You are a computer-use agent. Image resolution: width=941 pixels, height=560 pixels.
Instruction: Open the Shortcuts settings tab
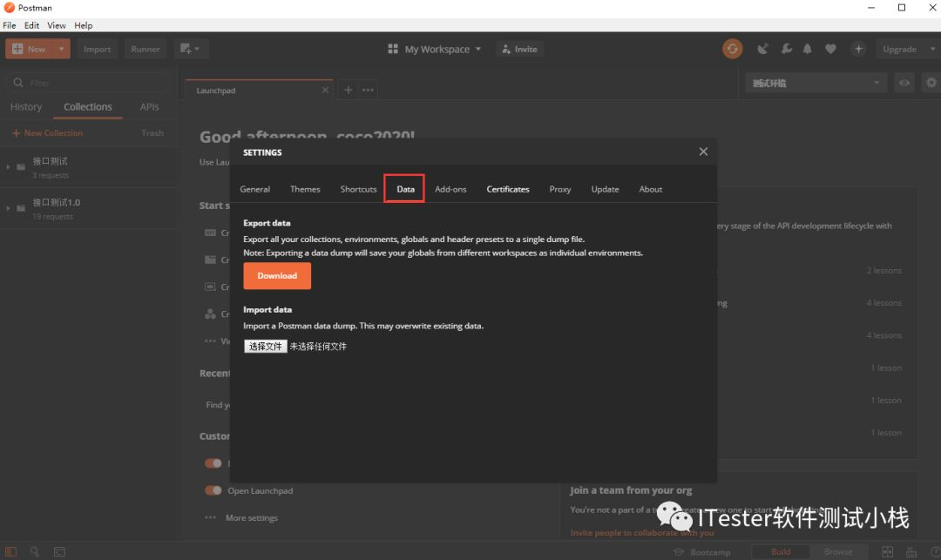click(x=358, y=189)
